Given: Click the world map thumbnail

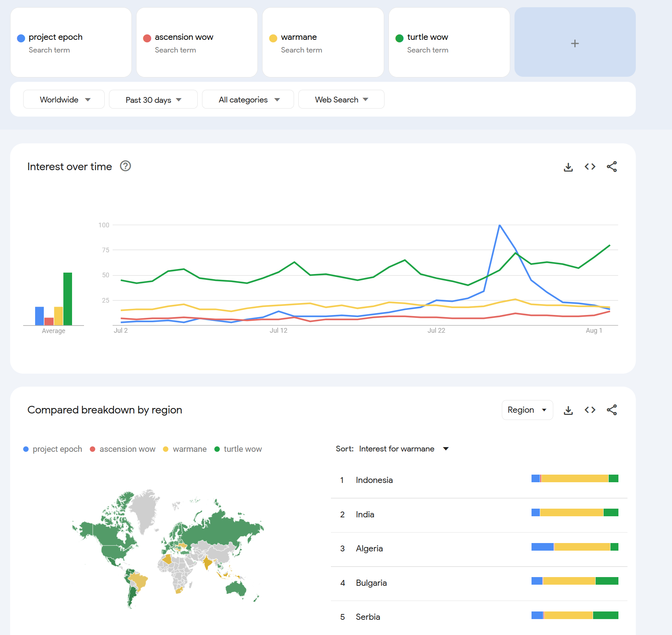Looking at the screenshot, I should pyautogui.click(x=168, y=548).
